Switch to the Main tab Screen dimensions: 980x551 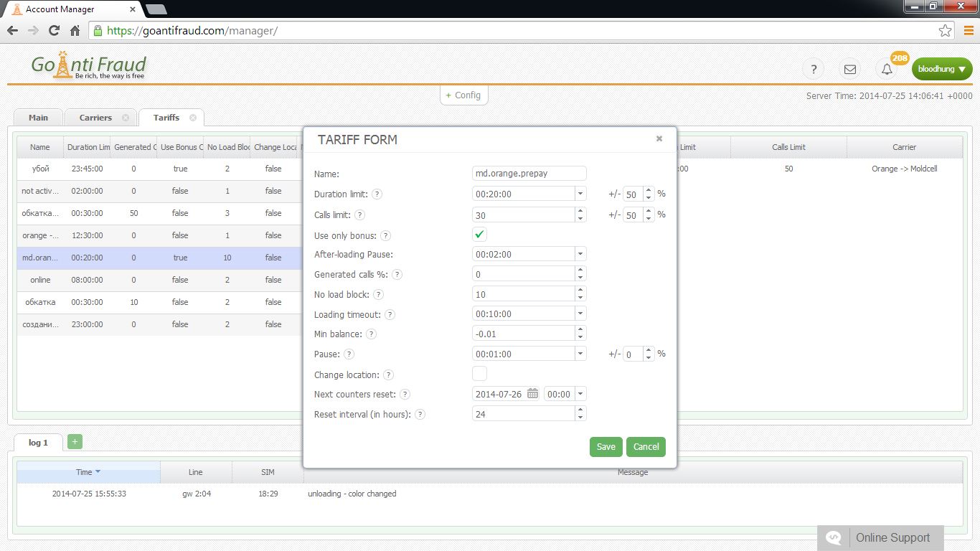[39, 118]
